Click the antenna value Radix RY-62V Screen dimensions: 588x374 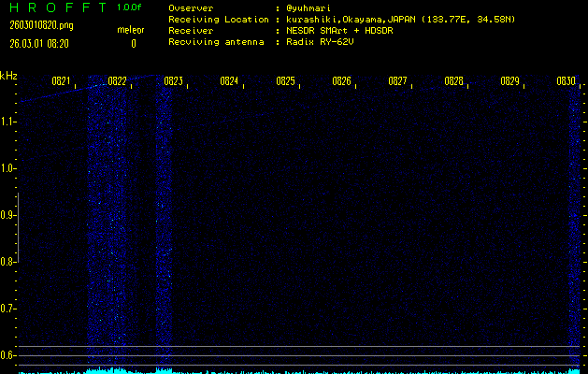(x=320, y=42)
